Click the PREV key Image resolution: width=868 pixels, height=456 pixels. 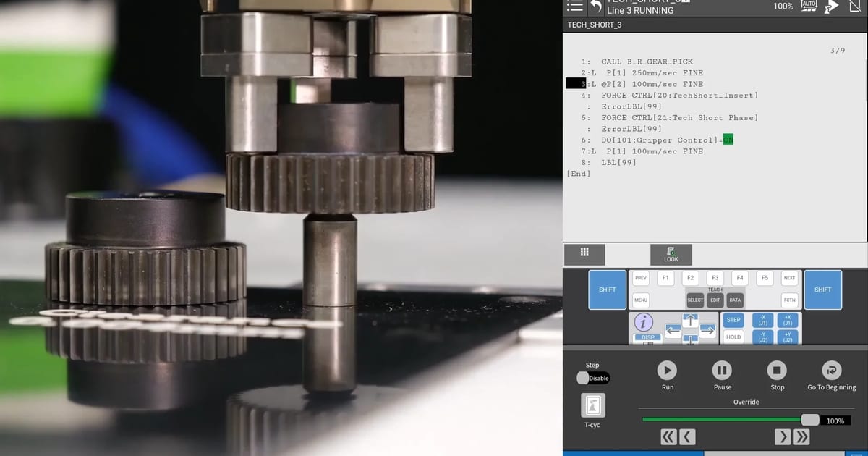641,278
